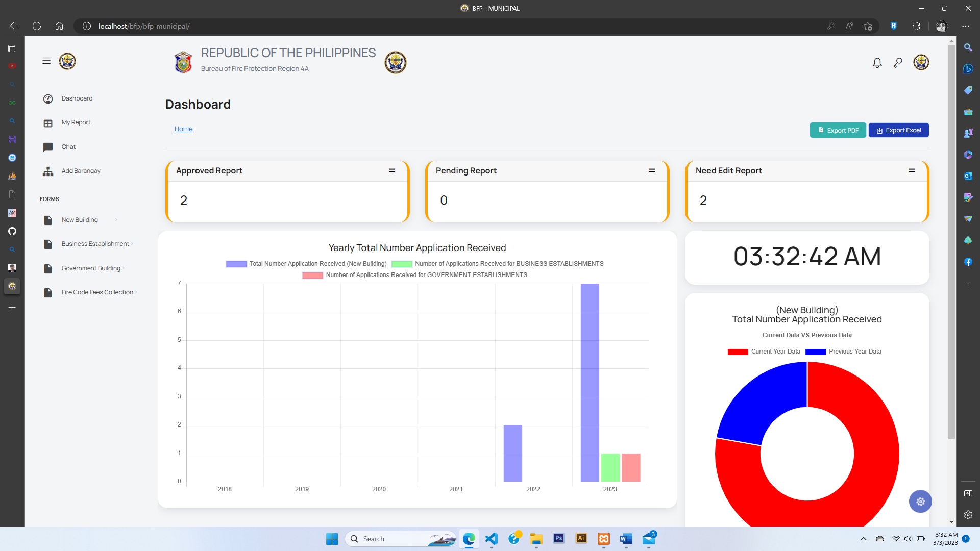Open the notifications bell icon
The image size is (980, 551).
click(x=877, y=63)
